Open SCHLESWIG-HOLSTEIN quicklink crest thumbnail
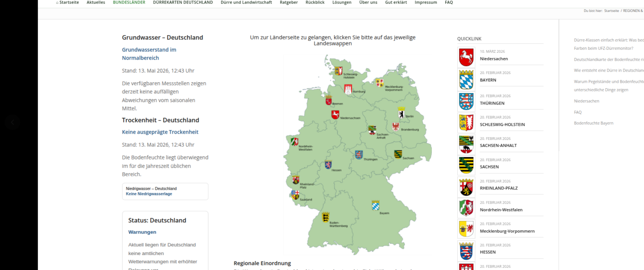 (466, 123)
